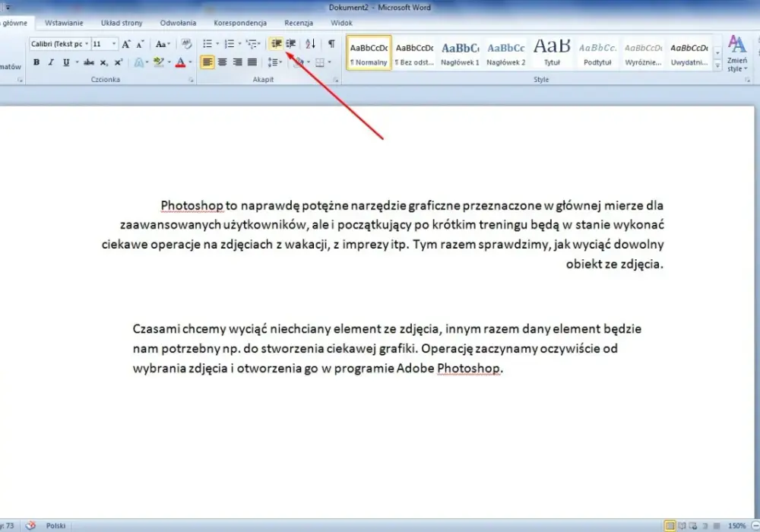Switch to Draft view icon

tap(717, 526)
